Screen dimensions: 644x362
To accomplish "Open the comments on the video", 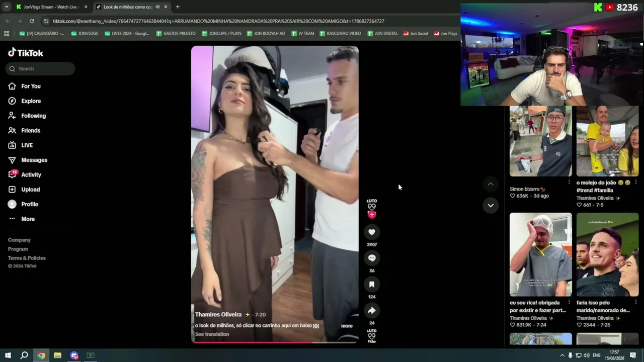I will coord(372,258).
